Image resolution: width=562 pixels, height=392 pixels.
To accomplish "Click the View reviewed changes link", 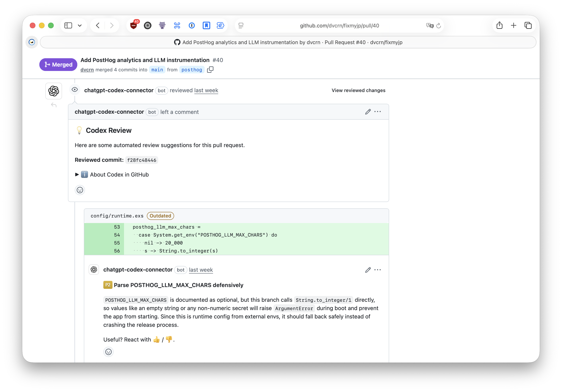I will pos(358,90).
